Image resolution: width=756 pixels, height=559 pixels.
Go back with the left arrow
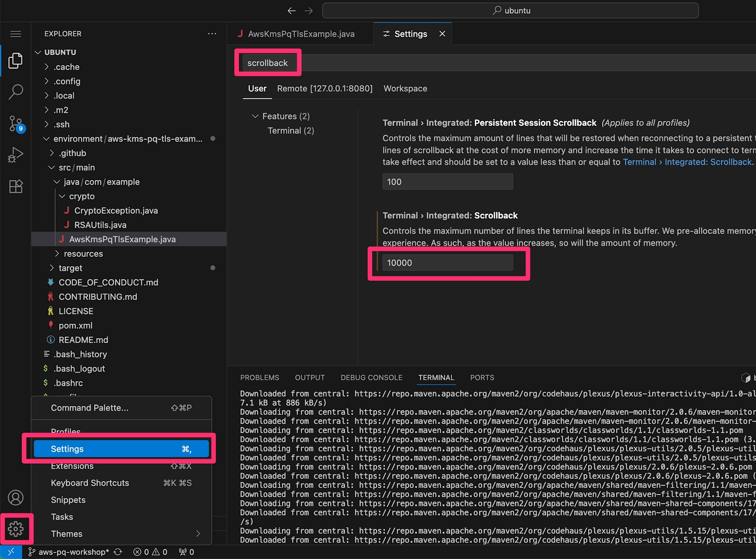click(291, 11)
